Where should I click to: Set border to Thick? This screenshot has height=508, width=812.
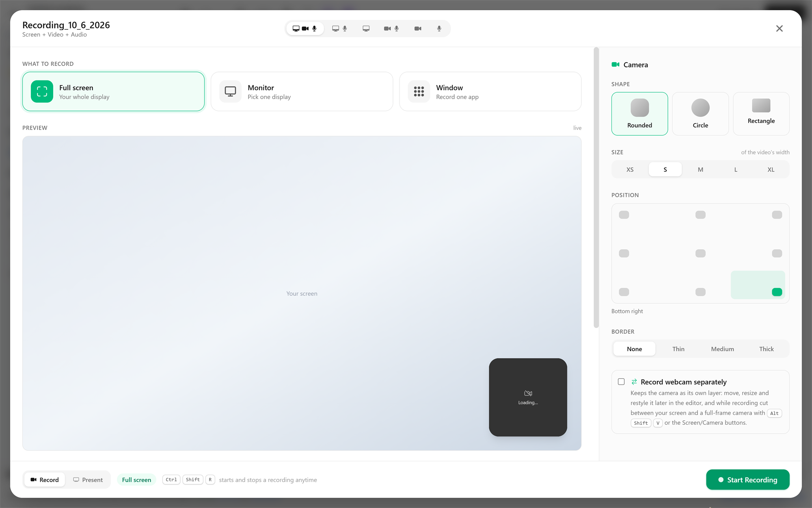tap(767, 349)
